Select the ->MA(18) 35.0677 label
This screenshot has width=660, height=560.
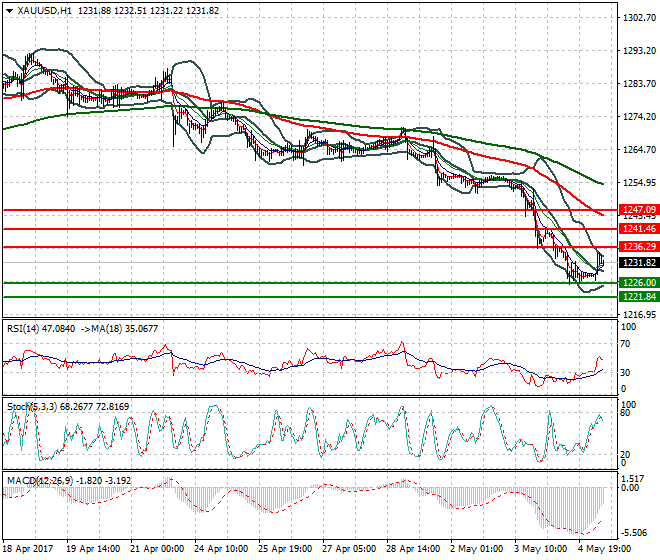coord(119,328)
